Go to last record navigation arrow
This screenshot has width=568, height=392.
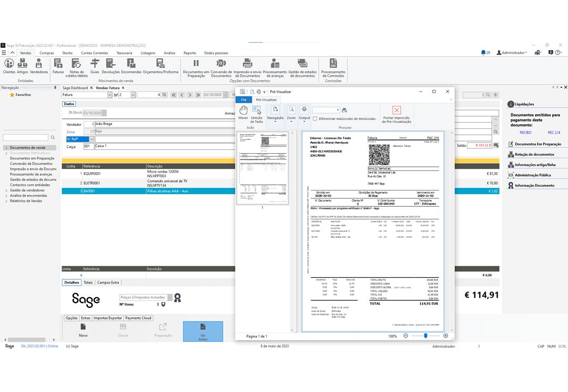coord(198,95)
